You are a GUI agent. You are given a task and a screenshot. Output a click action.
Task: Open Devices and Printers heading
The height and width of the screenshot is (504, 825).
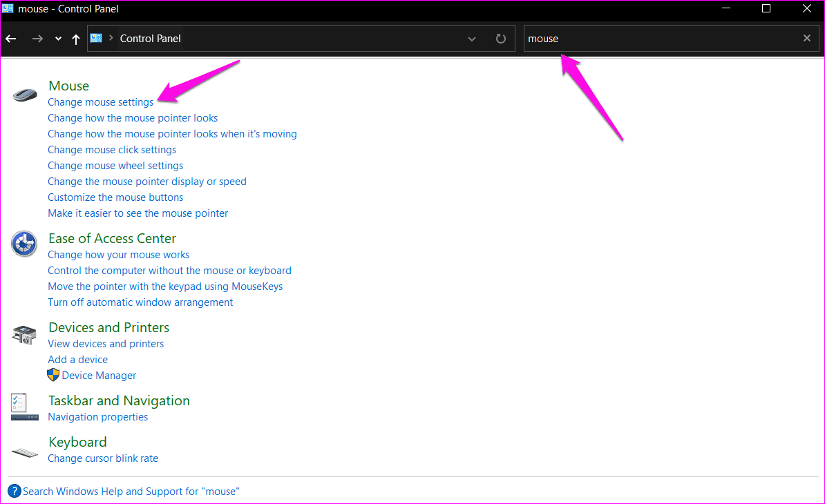coord(109,327)
